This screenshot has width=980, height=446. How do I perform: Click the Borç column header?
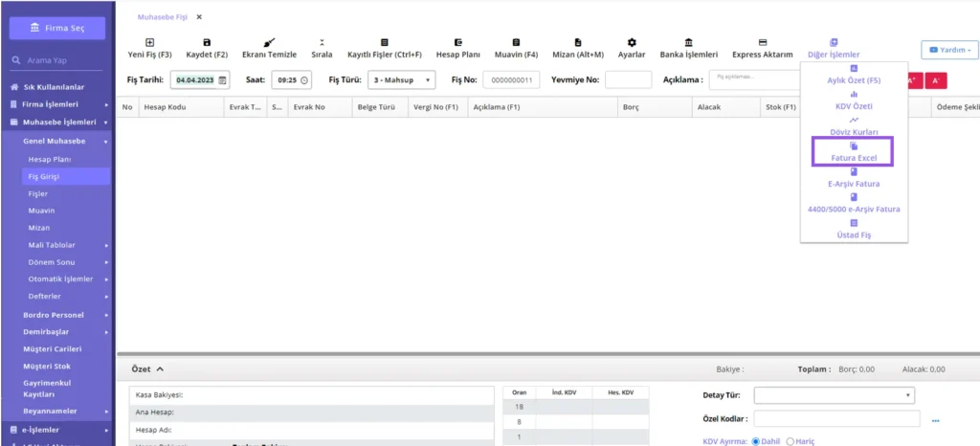point(655,107)
